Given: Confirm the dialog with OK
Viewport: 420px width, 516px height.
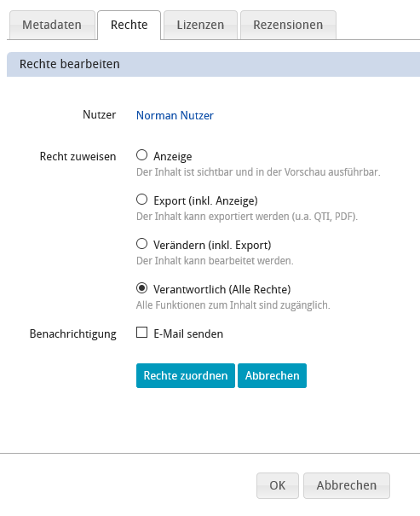Looking at the screenshot, I should pos(278,485).
